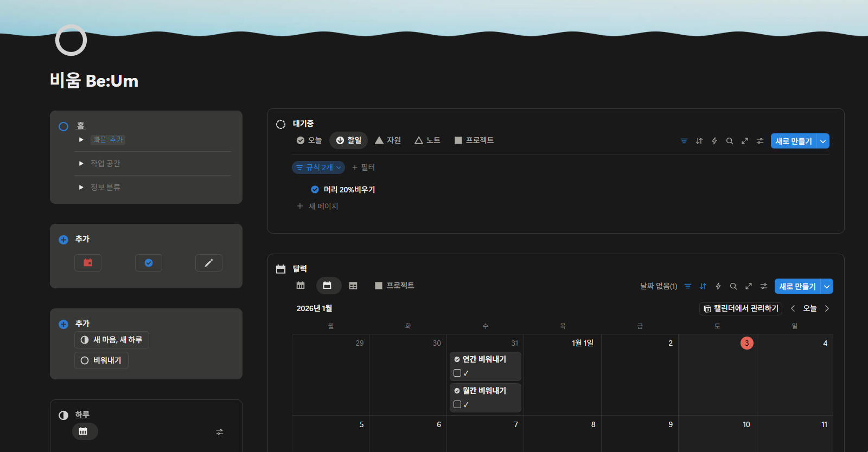Expand the 정보 분류 toggle
This screenshot has height=452, width=868.
[x=81, y=188]
